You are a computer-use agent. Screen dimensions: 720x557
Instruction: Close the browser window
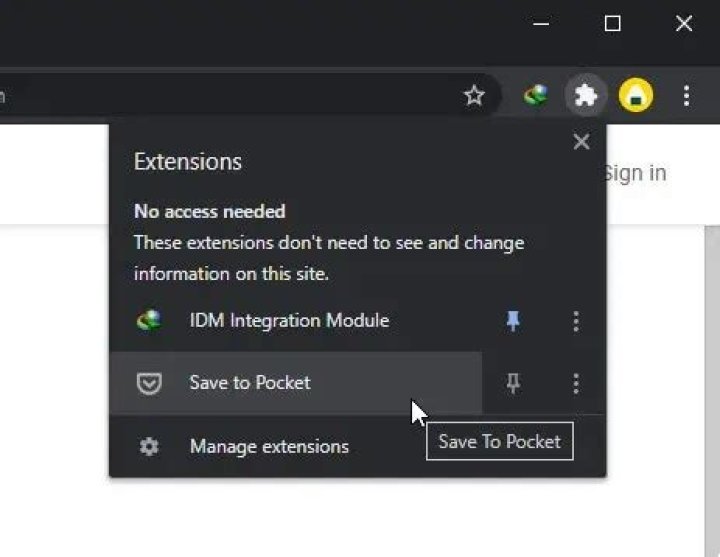[x=684, y=23]
